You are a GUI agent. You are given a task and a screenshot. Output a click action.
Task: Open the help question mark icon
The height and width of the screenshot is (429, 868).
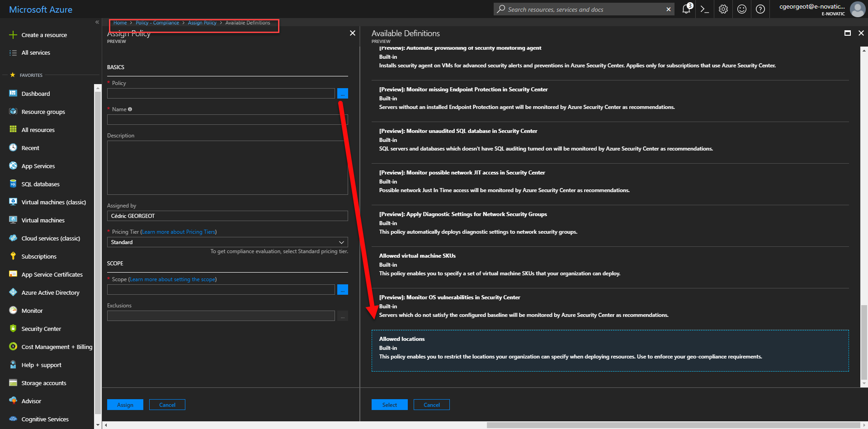pos(760,9)
